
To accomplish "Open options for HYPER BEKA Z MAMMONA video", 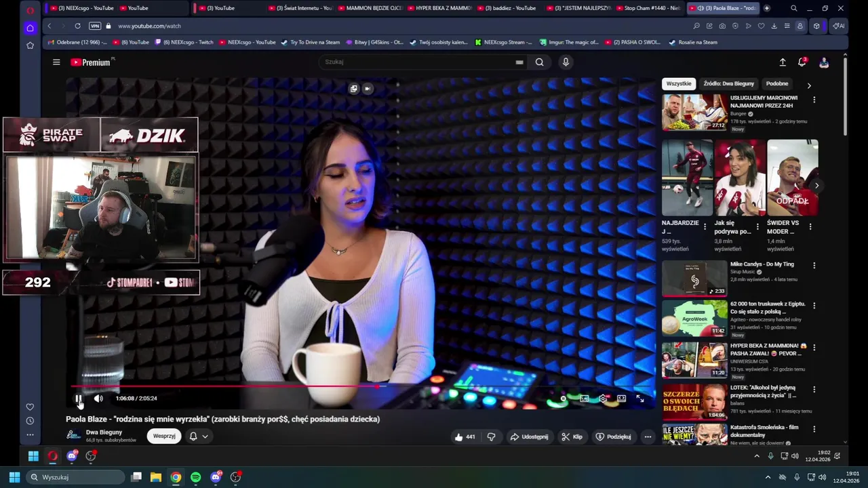I will (814, 347).
